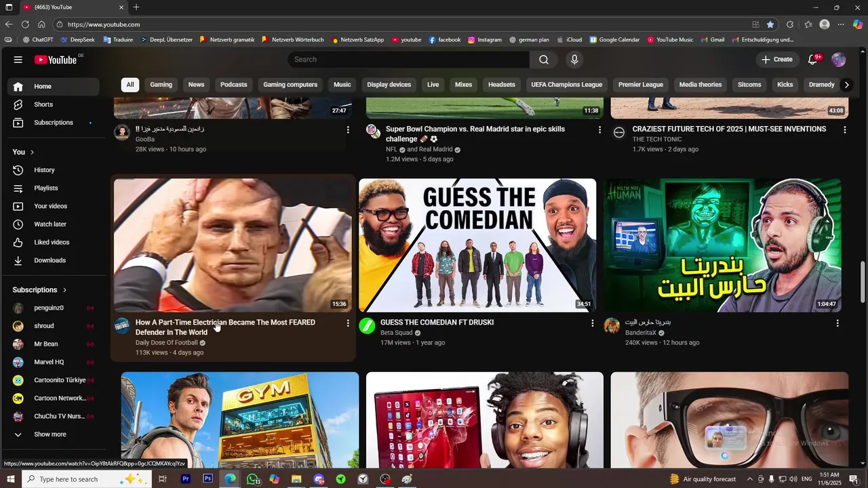Click the search magnifier button
This screenshot has width=868, height=488.
544,60
